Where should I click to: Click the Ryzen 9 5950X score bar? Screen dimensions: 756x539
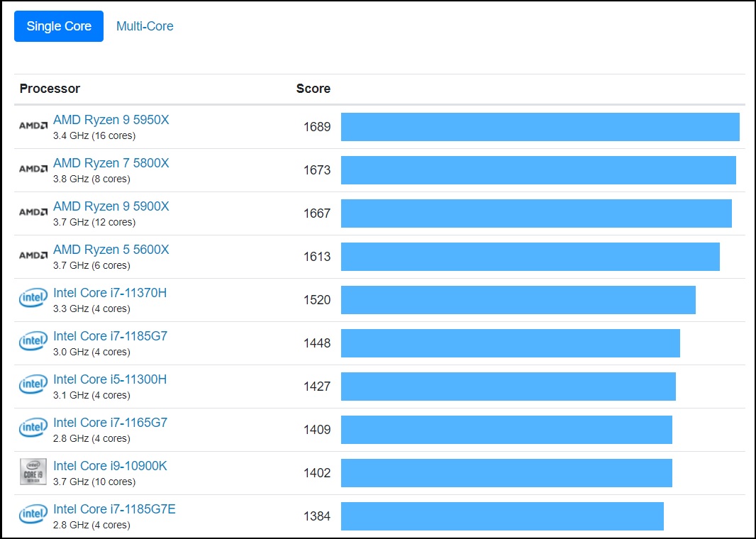[540, 127]
